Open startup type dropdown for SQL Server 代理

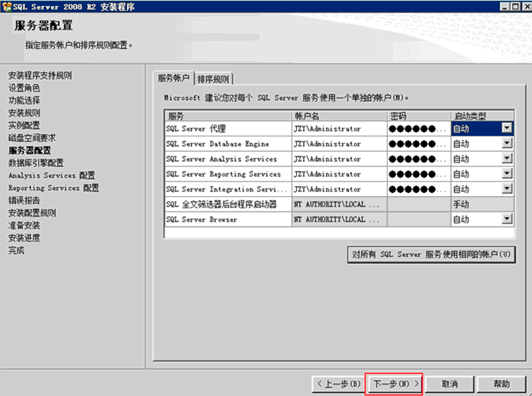coord(507,128)
